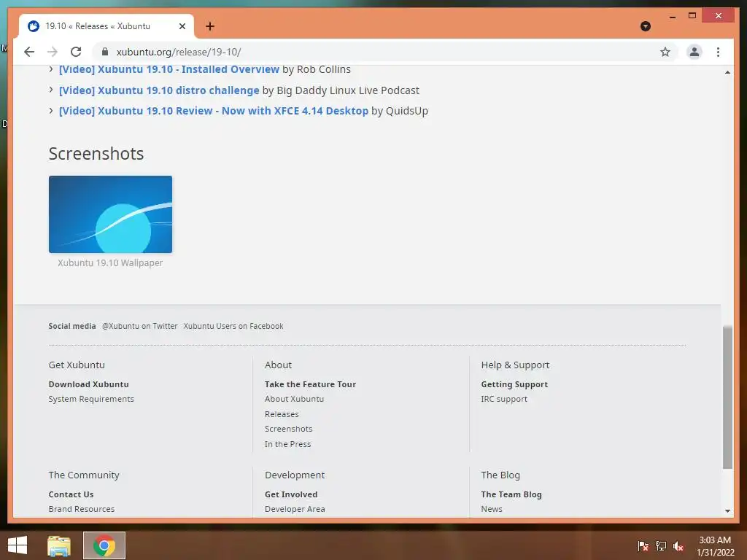747x560 pixels.
Task: Maximize the Chrome window
Action: [x=692, y=16]
